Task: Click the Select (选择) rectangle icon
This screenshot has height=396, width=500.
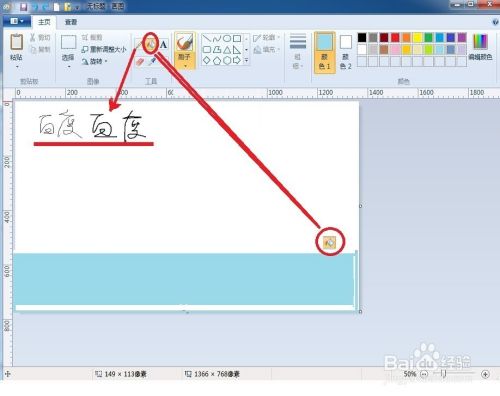Action: pos(68,43)
